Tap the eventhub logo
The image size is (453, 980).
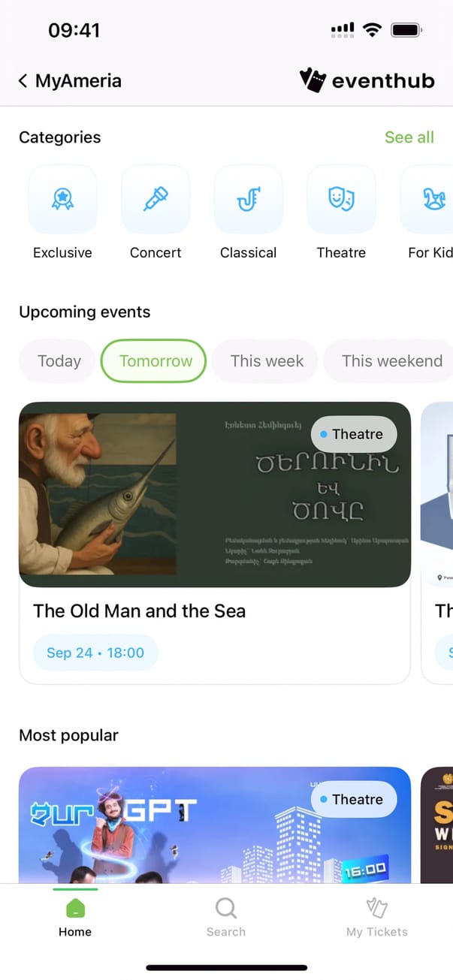point(367,80)
